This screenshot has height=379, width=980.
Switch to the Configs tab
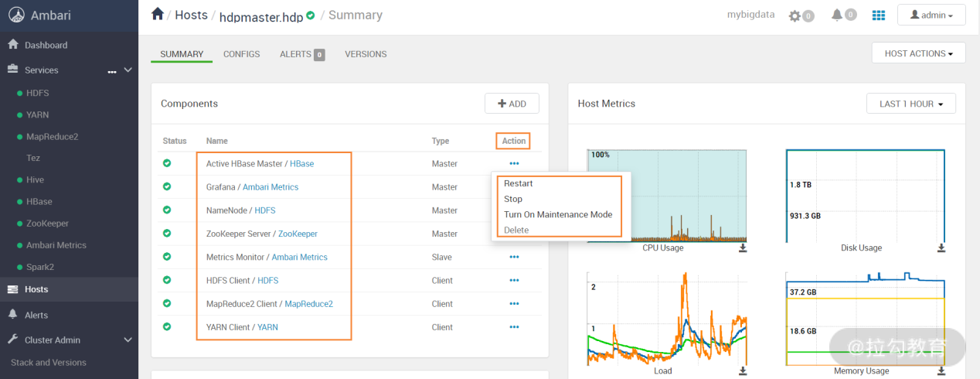241,54
